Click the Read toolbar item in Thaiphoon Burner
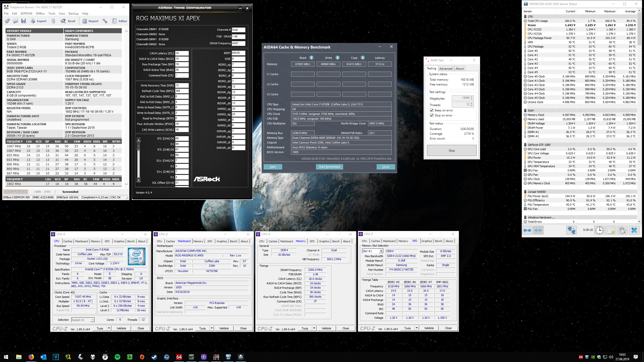 pyautogui.click(x=68, y=21)
